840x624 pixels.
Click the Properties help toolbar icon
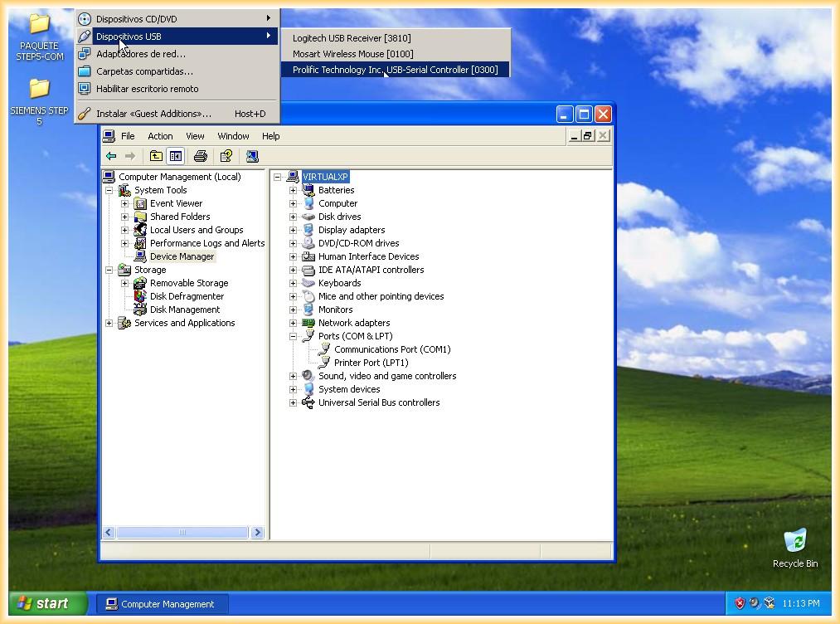pos(226,156)
